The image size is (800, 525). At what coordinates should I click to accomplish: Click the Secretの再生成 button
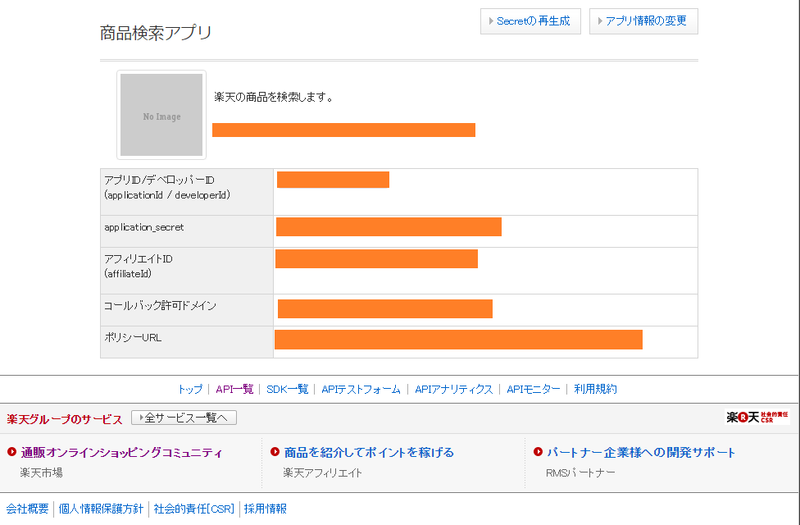coord(530,21)
